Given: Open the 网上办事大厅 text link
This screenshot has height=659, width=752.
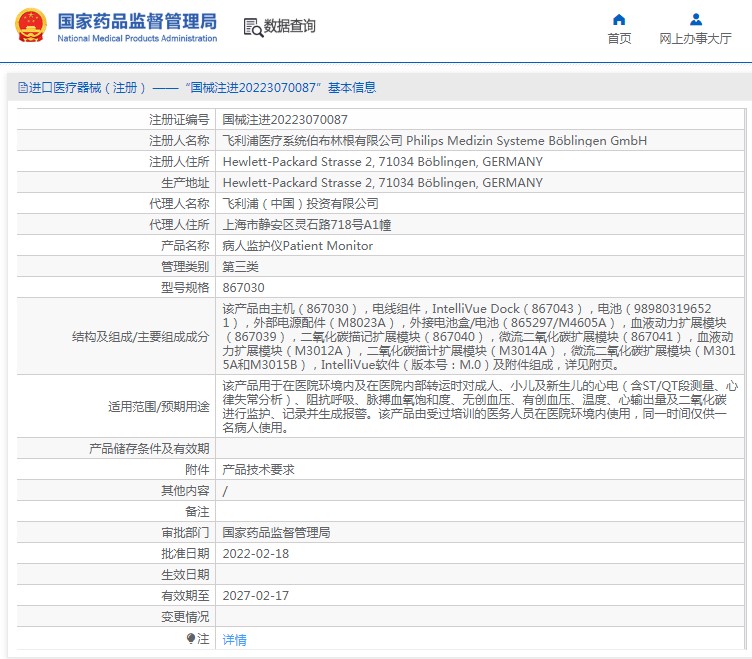Looking at the screenshot, I should point(695,39).
